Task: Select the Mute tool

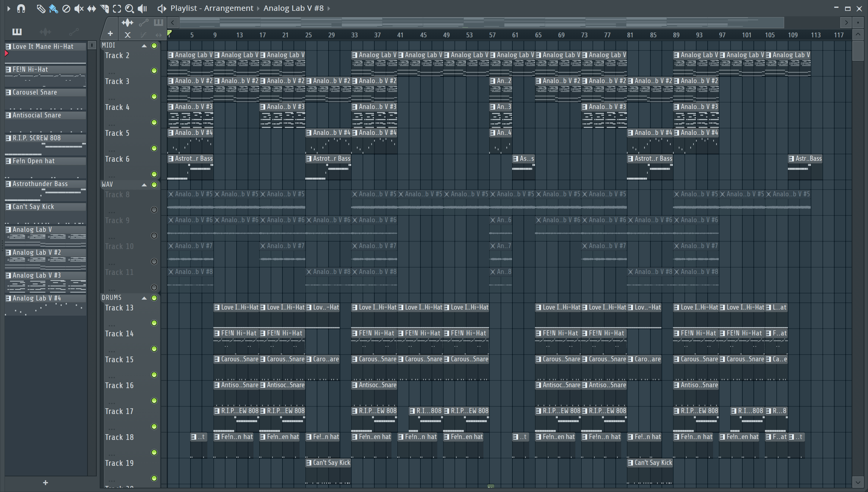Action: 79,8
